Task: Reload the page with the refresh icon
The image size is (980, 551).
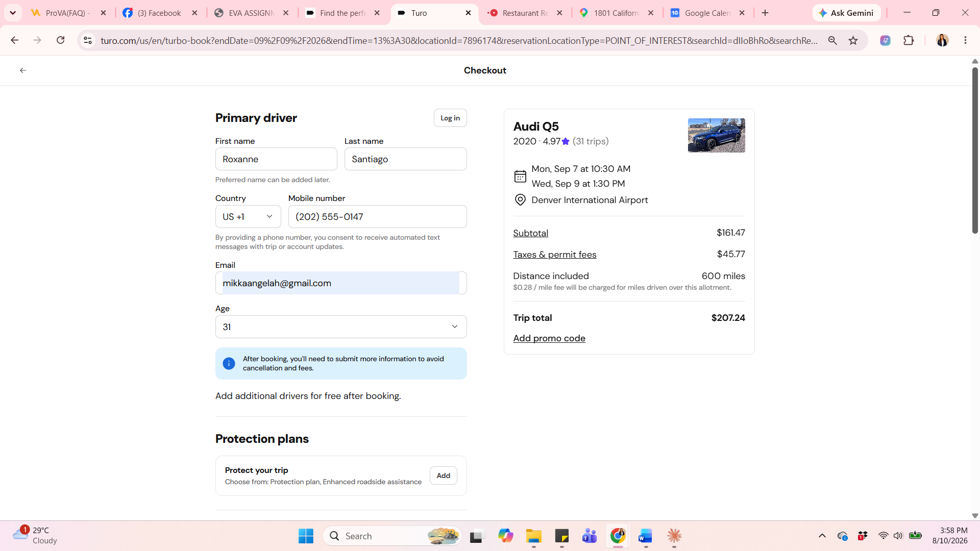Action: 60,40
